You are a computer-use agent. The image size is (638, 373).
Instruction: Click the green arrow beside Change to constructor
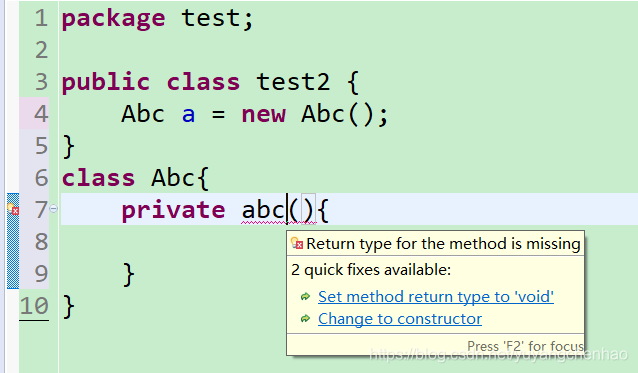click(x=305, y=318)
